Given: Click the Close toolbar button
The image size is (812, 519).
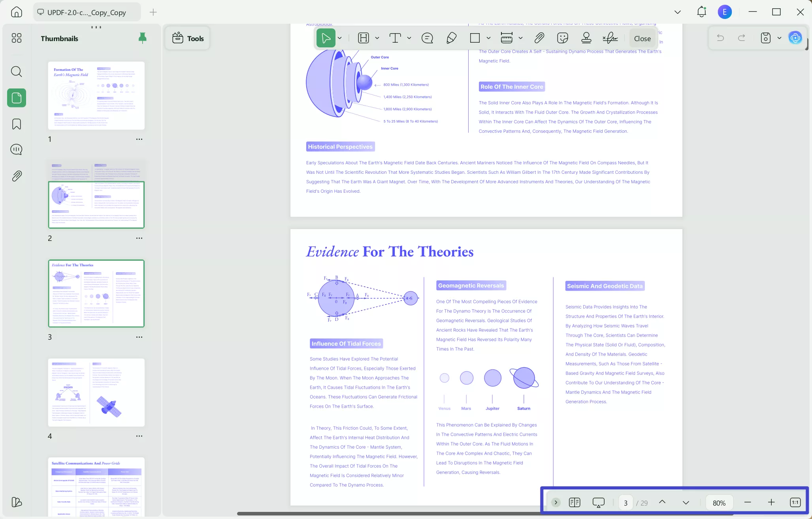Looking at the screenshot, I should click(x=642, y=38).
